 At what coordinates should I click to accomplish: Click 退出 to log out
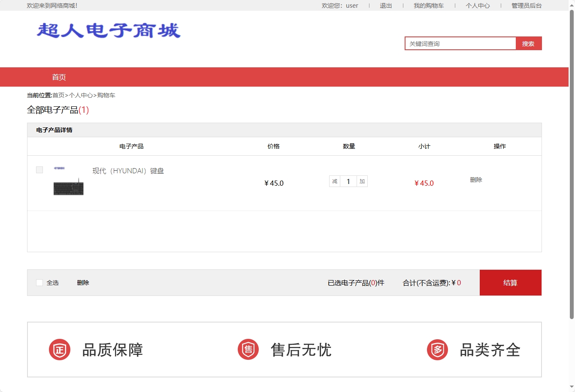(x=385, y=6)
